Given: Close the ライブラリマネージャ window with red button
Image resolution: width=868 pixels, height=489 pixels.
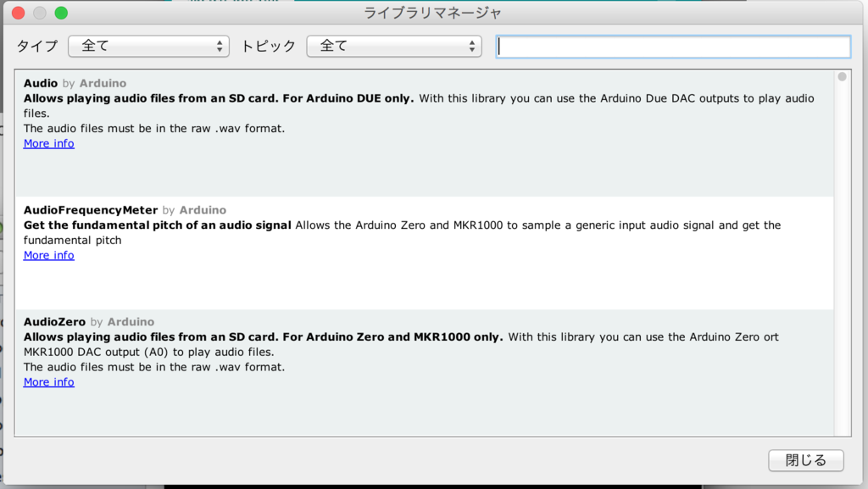Looking at the screenshot, I should click(x=19, y=13).
